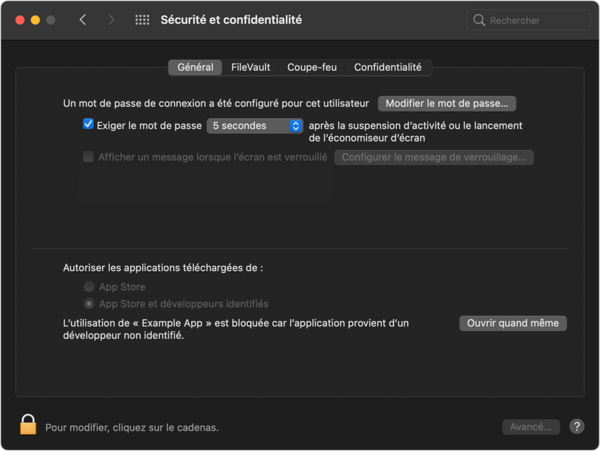Toggle "Afficher un message" lock screen checkbox
Image resolution: width=600 pixels, height=451 pixels.
pos(89,157)
